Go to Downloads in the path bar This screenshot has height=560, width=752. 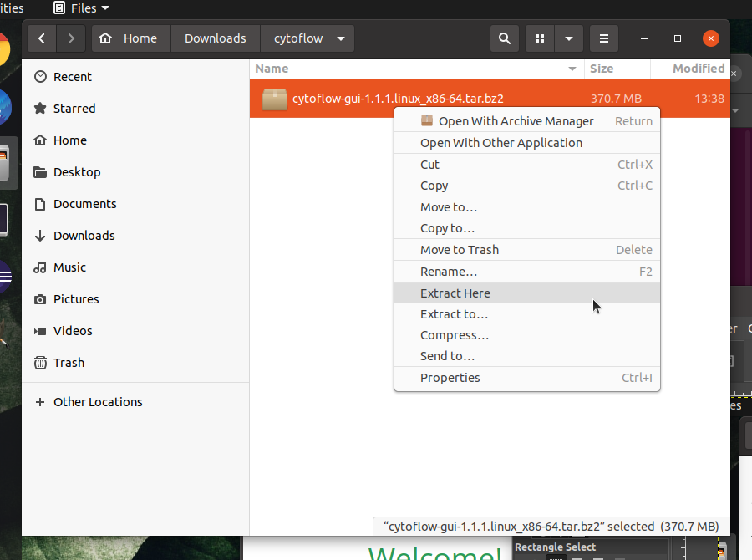(x=216, y=38)
